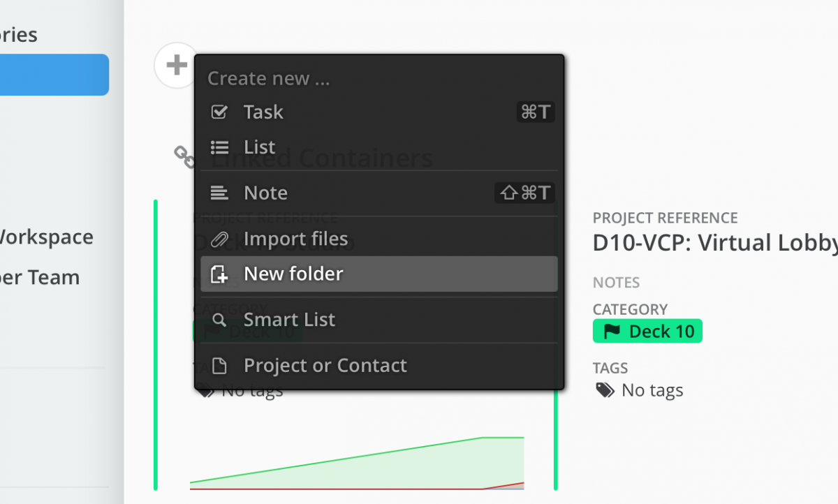Create a new Note from the menu
838x504 pixels.
[x=265, y=193]
